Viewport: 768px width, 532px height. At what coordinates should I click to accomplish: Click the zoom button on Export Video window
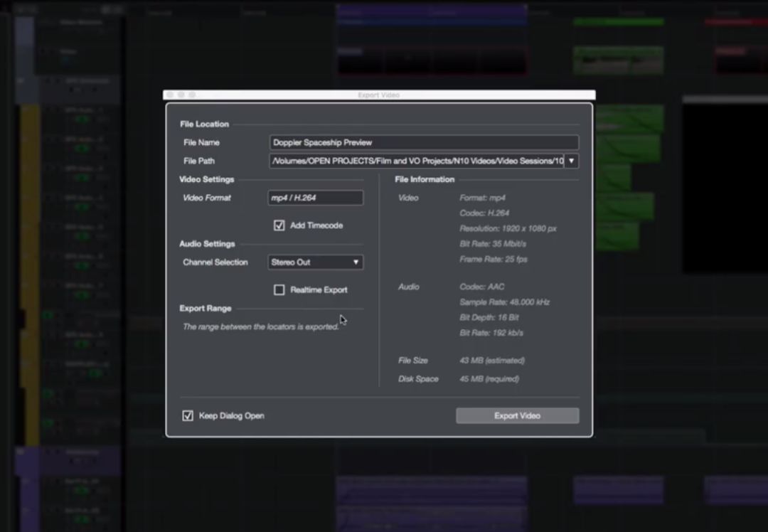click(x=192, y=95)
